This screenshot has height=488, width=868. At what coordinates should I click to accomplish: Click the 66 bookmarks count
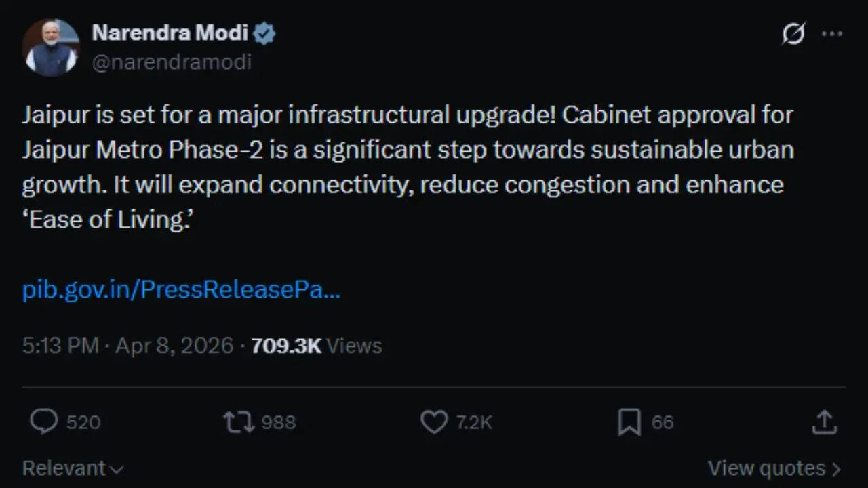point(661,422)
